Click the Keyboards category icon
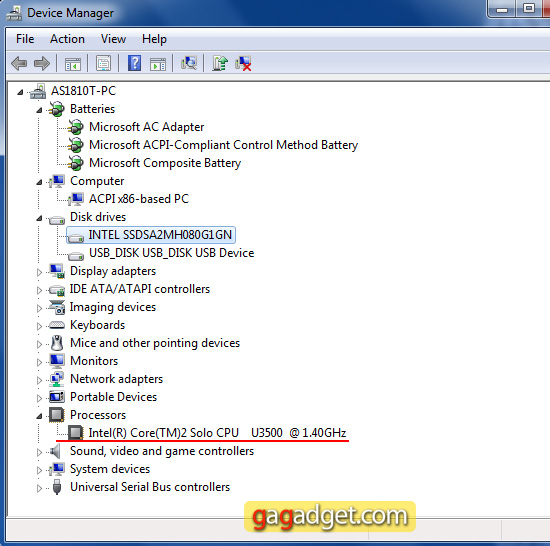 tap(57, 325)
